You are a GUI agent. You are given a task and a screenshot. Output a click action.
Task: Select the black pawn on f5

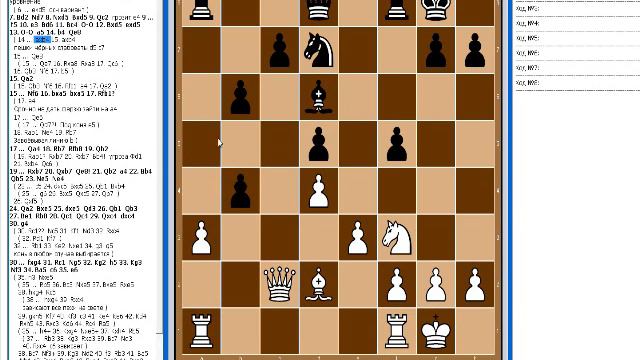pyautogui.click(x=396, y=144)
